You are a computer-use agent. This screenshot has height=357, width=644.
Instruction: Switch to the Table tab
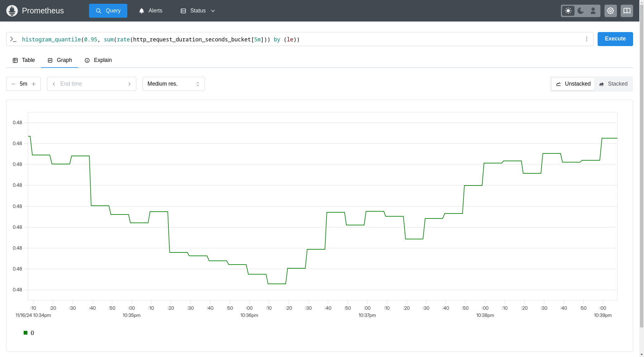[24, 60]
